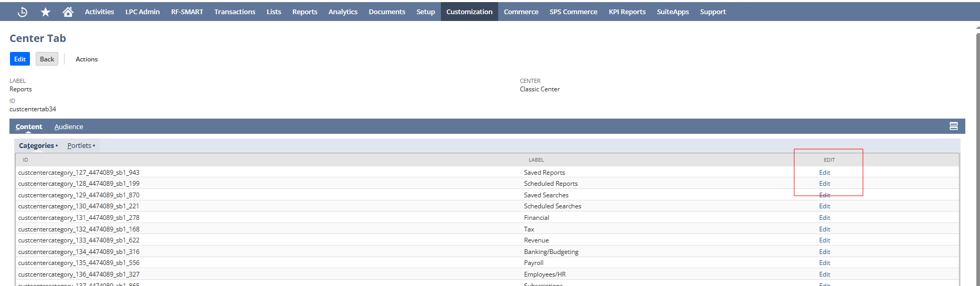Open the SuiteApps menu
The height and width of the screenshot is (286, 980).
click(672, 12)
